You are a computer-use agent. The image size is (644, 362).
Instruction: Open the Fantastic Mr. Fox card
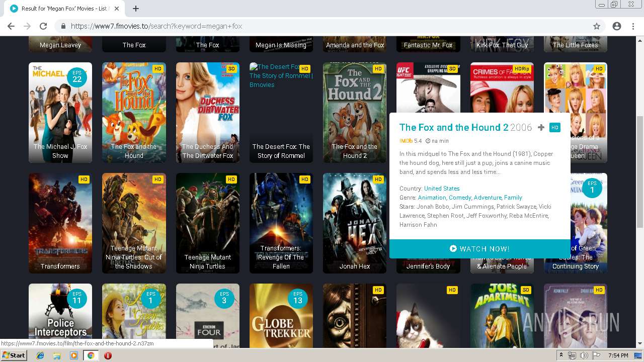click(x=428, y=44)
